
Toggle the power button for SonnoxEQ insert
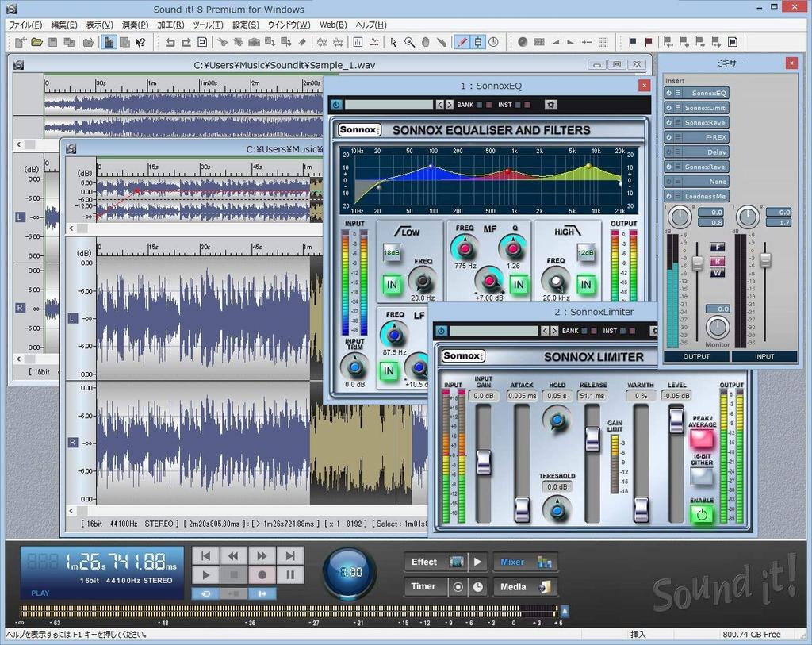coord(668,93)
